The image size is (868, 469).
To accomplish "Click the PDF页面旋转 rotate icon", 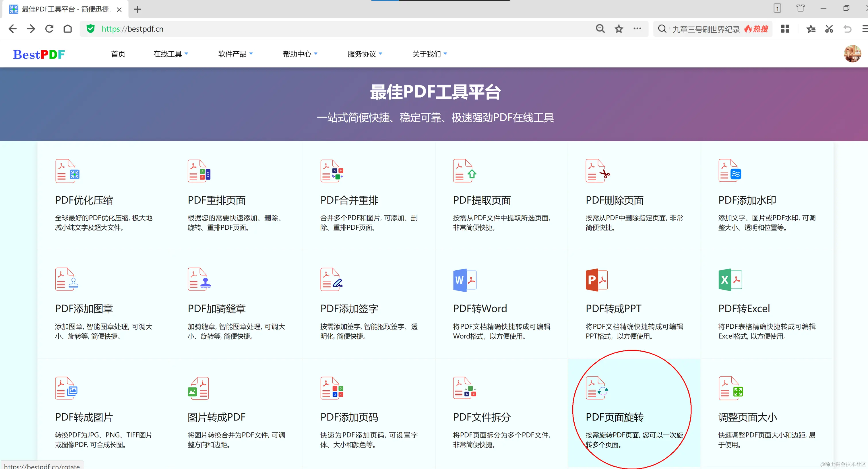I will [597, 388].
